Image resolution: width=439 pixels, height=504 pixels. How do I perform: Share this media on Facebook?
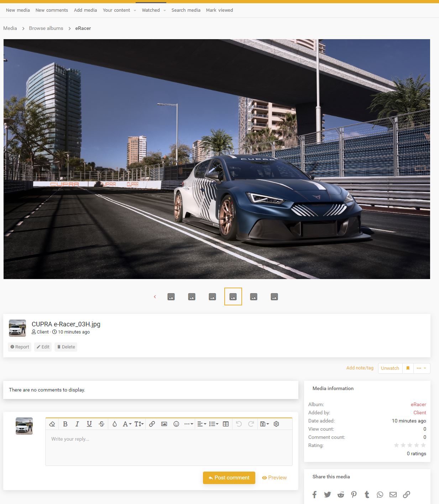tap(314, 494)
